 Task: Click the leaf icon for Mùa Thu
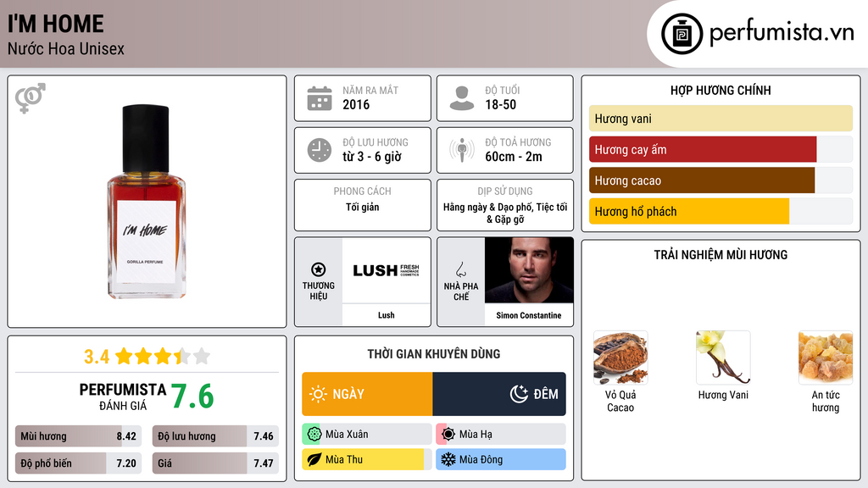tap(314, 459)
